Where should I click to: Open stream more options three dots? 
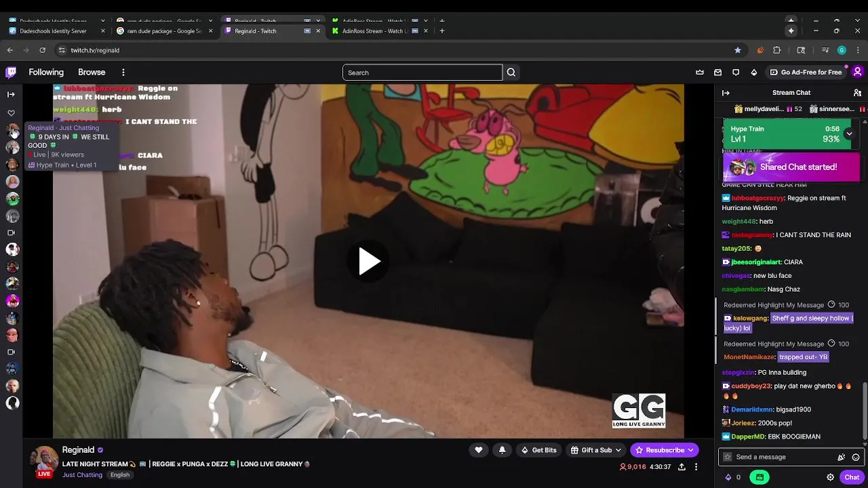(x=696, y=467)
